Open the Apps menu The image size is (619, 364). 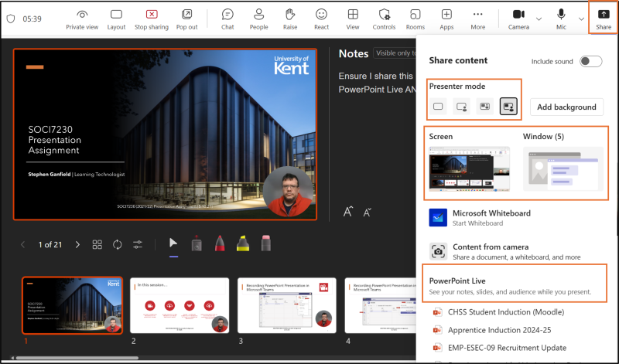pos(446,20)
